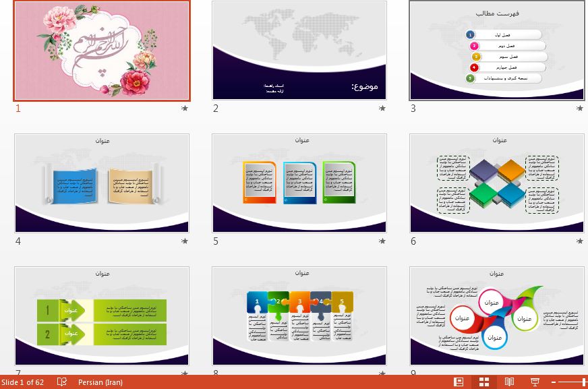Click the Slide 1 of 62 indicator
This screenshot has height=389, width=588.
click(23, 382)
